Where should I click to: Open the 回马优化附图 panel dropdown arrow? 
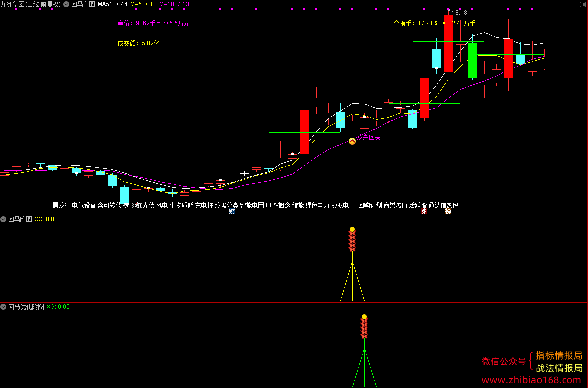3,307
